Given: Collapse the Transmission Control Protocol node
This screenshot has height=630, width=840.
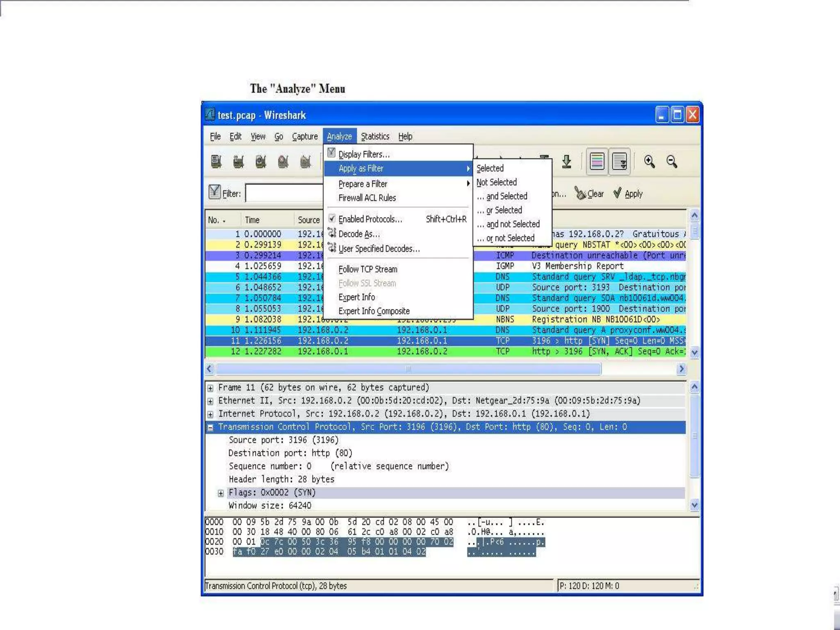Looking at the screenshot, I should coord(210,427).
